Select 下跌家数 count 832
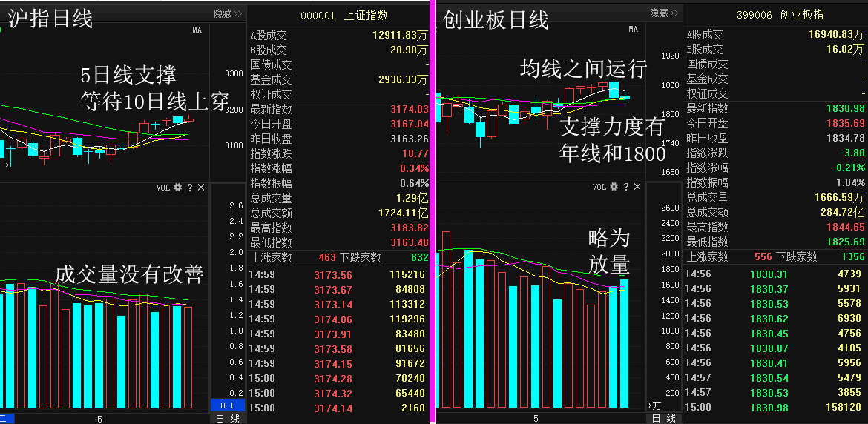This screenshot has height=424, width=868. click(420, 257)
